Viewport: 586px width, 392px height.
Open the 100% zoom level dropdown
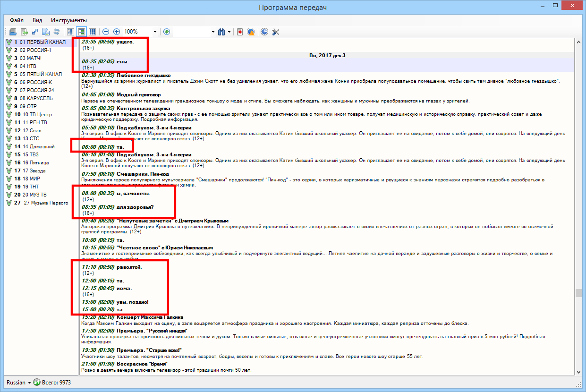(x=155, y=32)
